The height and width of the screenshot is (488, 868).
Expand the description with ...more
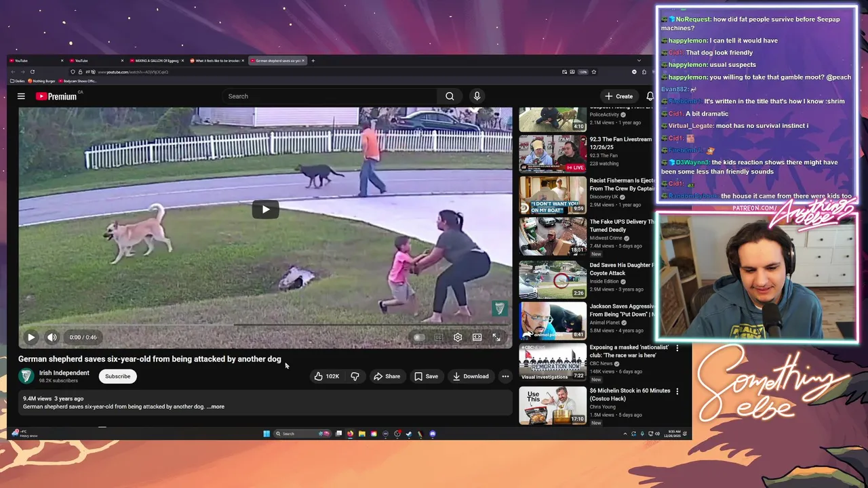click(216, 407)
